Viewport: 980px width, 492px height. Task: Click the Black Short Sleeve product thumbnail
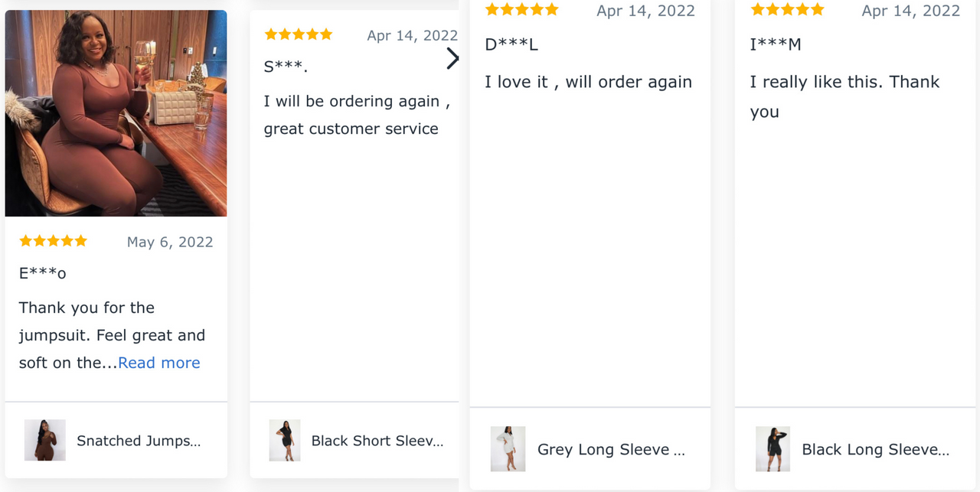tap(285, 440)
